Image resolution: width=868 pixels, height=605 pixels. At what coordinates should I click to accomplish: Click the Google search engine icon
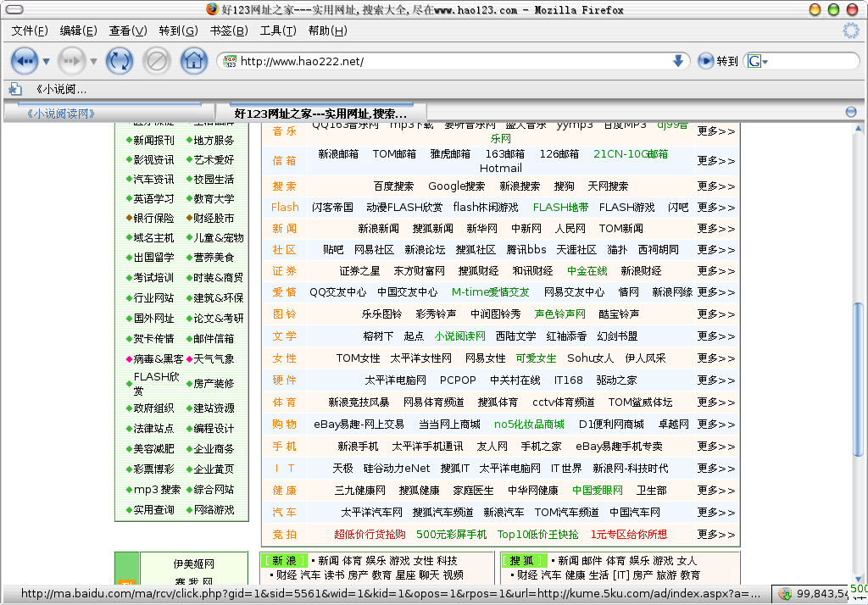754,61
